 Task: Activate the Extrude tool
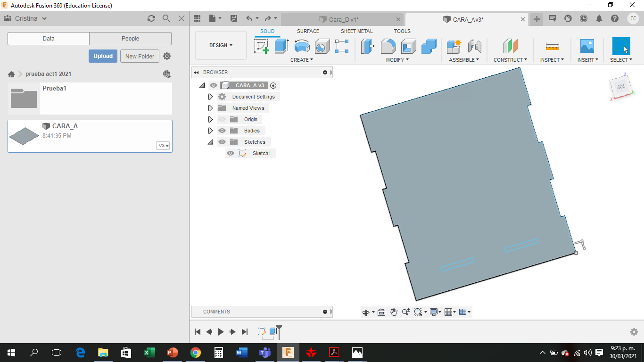click(x=281, y=46)
